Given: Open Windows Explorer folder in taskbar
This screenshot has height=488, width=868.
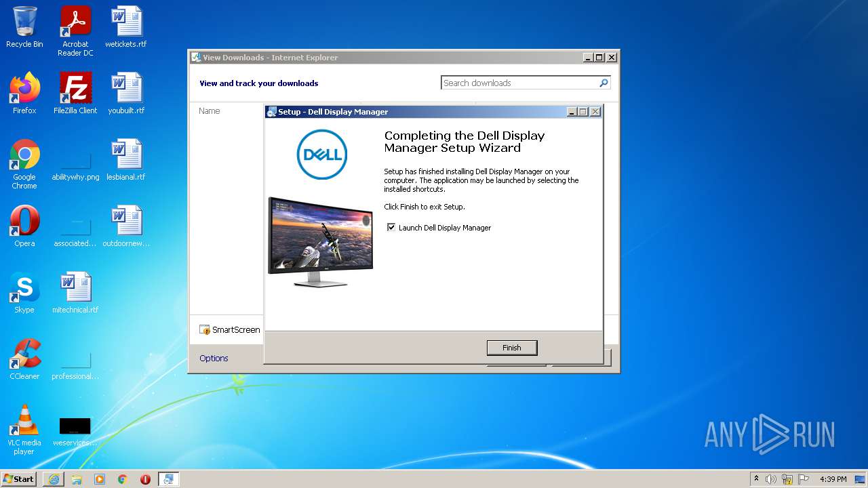Looking at the screenshot, I should coord(77,479).
